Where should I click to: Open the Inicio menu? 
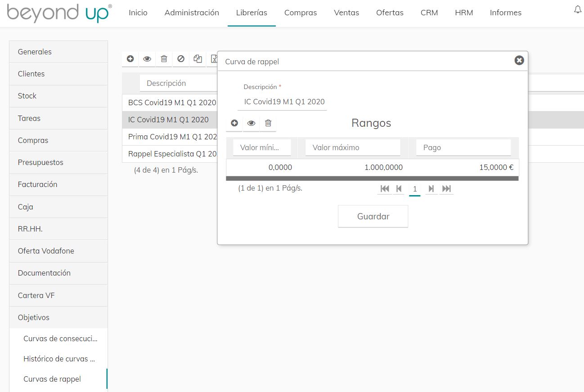click(x=138, y=13)
